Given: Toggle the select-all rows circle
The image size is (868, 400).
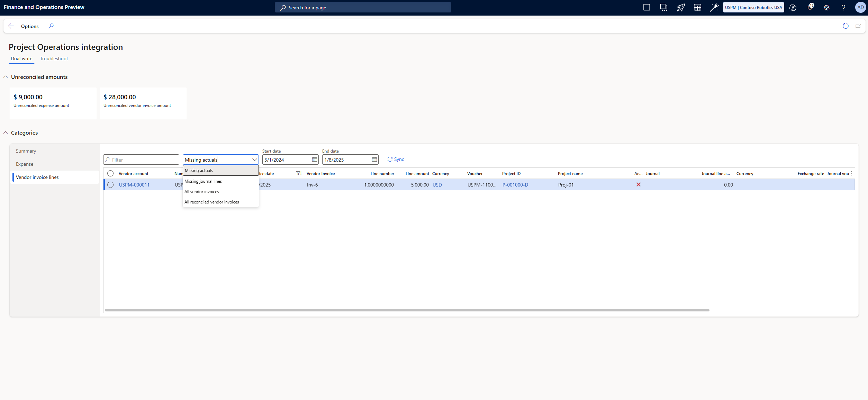Looking at the screenshot, I should point(110,173).
